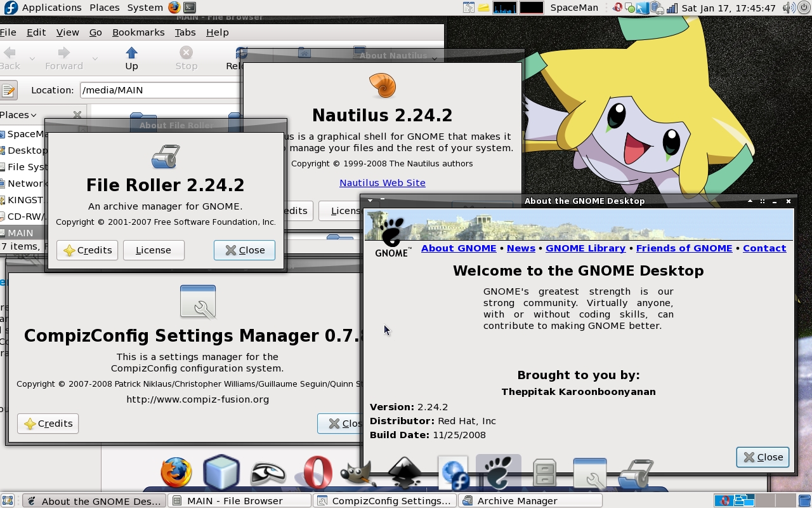Screen dimensions: 812x508
Task: Click the GNOME foot dock icon
Action: [499, 473]
